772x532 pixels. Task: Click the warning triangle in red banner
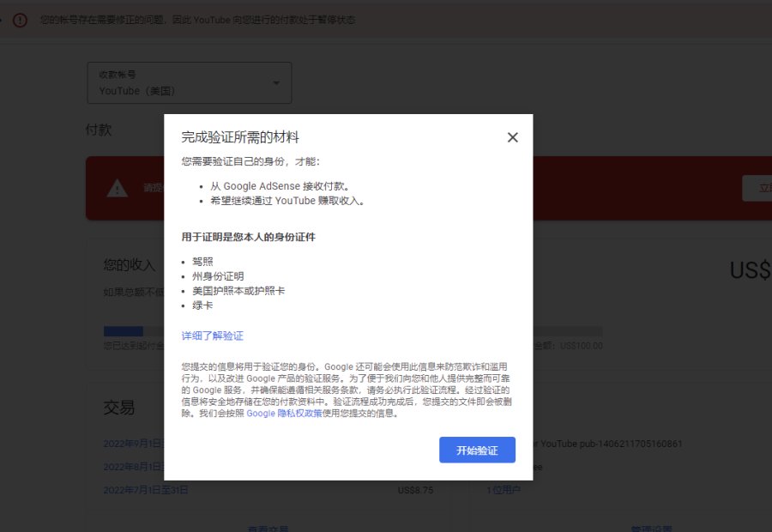tap(118, 188)
